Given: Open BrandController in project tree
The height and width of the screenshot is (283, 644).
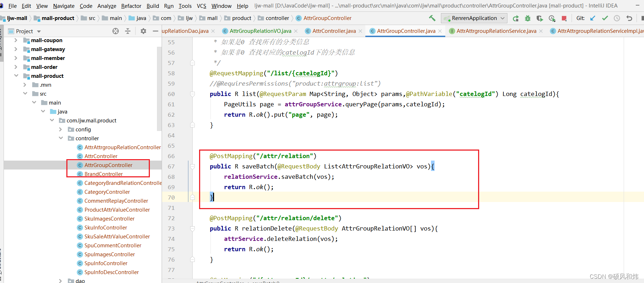Looking at the screenshot, I should [x=103, y=174].
